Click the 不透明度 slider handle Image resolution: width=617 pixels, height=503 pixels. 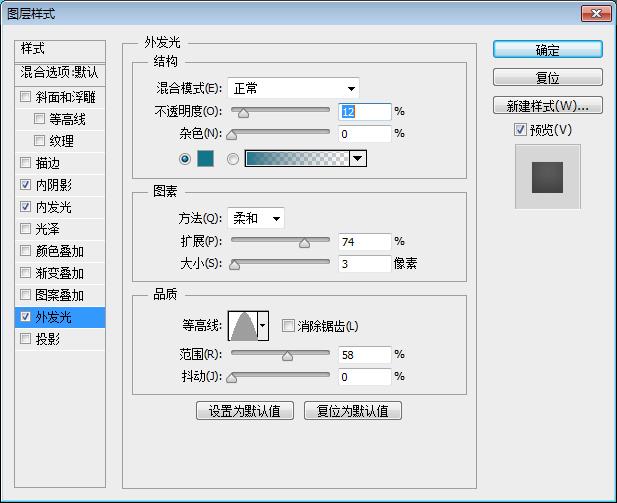(244, 113)
